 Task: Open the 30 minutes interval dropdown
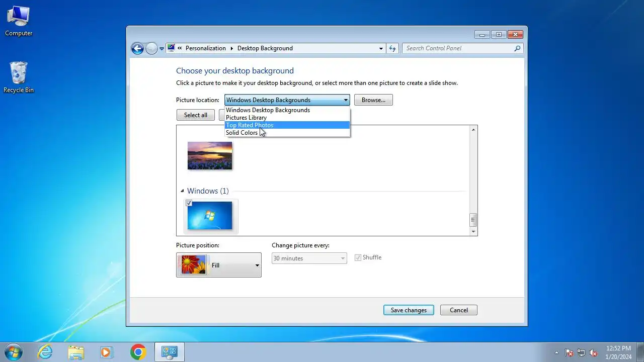click(x=309, y=258)
